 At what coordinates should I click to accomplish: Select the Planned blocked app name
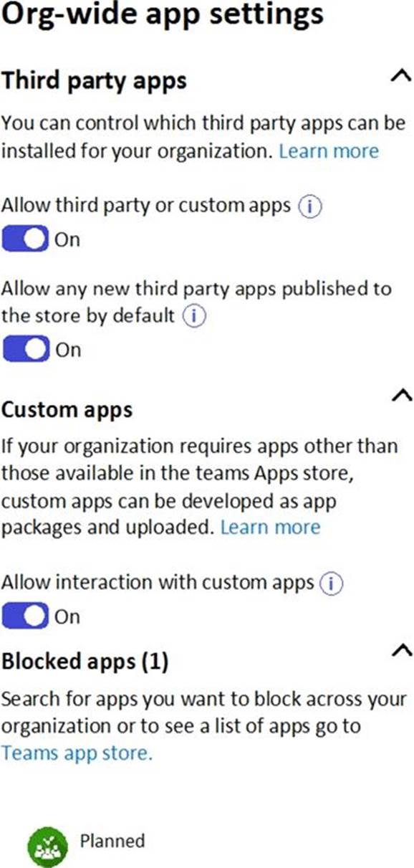click(112, 840)
